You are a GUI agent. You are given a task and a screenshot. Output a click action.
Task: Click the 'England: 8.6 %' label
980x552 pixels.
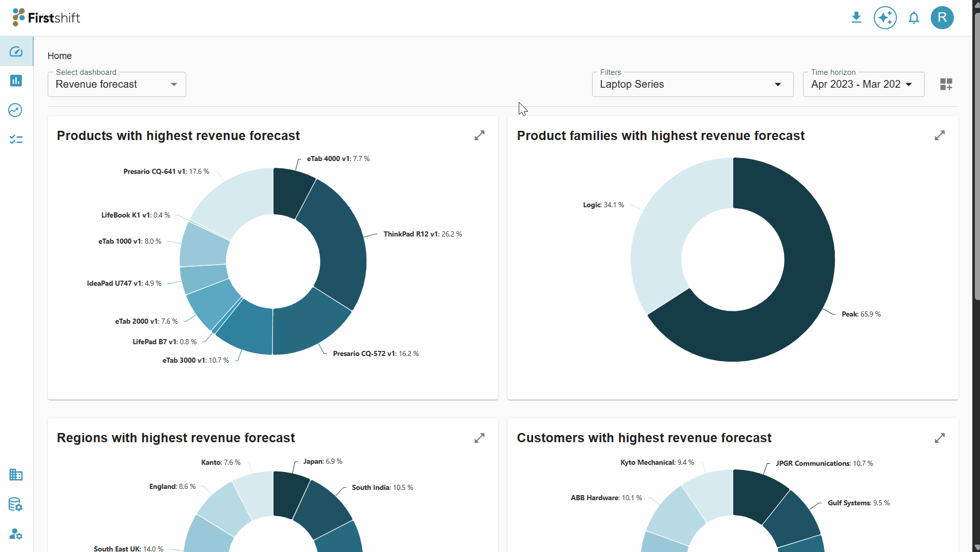[172, 486]
